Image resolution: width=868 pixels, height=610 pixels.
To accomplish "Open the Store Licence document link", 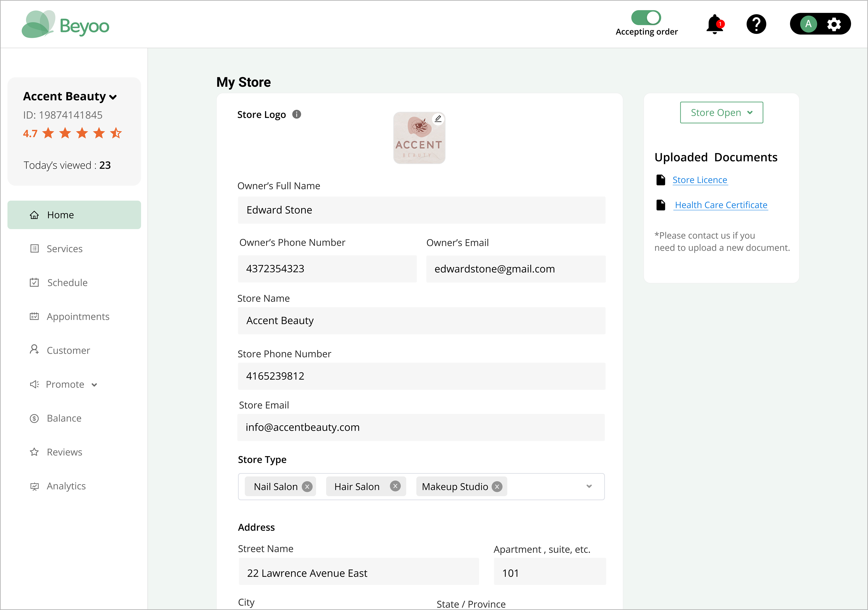I will 700,180.
